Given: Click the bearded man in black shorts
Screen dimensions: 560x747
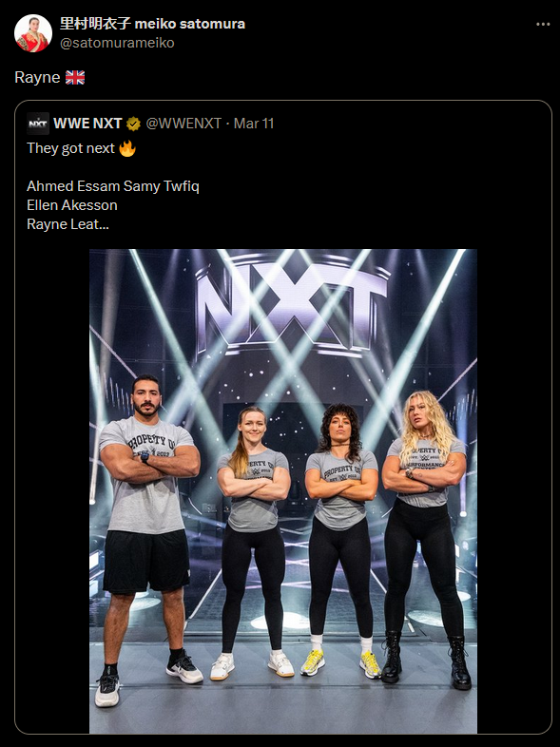Looking at the screenshot, I should tap(148, 541).
